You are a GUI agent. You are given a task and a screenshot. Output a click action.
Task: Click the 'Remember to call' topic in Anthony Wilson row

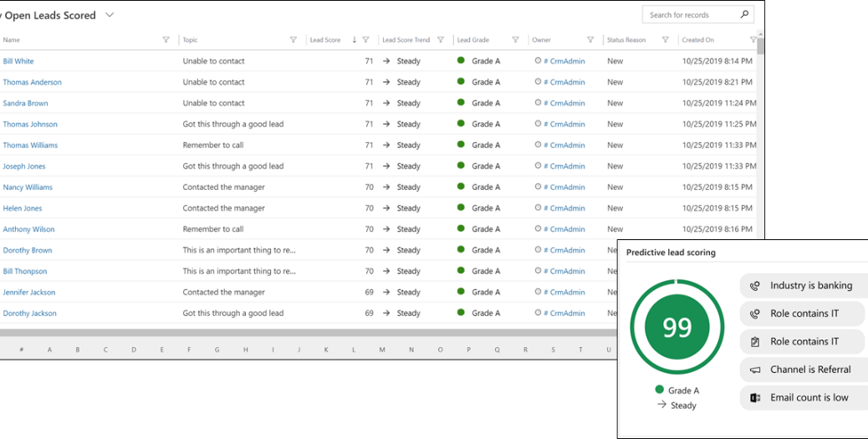pyautogui.click(x=213, y=229)
